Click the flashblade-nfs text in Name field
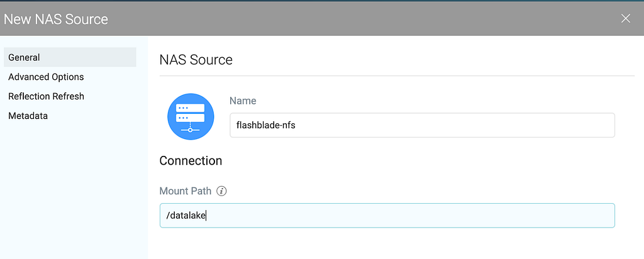Viewport: 644px width, 259px height. pyautogui.click(x=266, y=125)
